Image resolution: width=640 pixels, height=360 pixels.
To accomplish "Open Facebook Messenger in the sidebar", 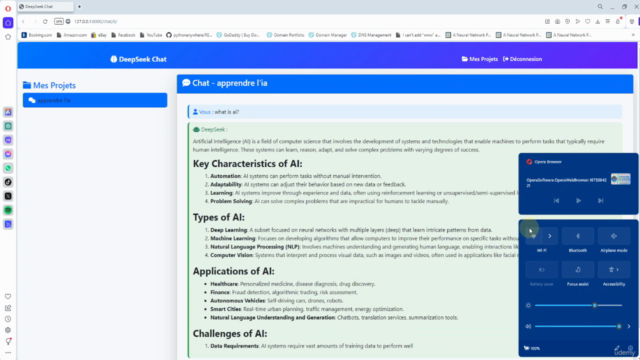I will 8,154.
